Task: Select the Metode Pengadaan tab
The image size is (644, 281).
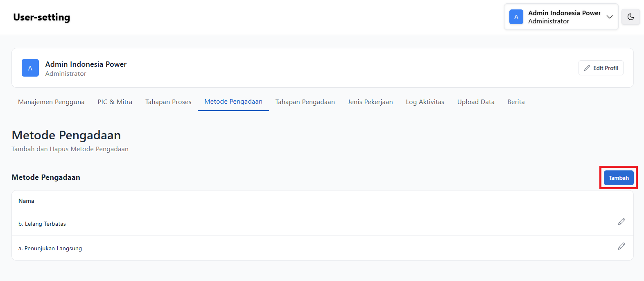Action: tap(233, 102)
